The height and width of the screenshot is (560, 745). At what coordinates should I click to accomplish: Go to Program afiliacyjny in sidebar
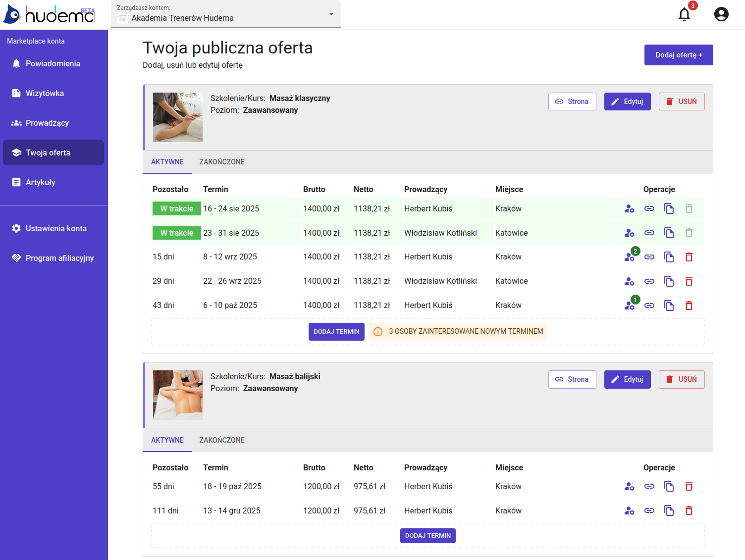tap(59, 258)
